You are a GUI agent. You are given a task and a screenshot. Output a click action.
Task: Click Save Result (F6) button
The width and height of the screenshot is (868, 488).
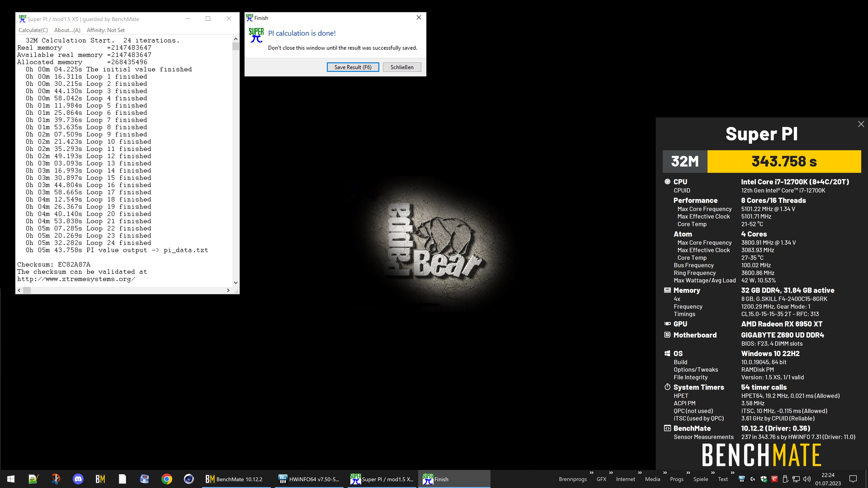pyautogui.click(x=353, y=67)
